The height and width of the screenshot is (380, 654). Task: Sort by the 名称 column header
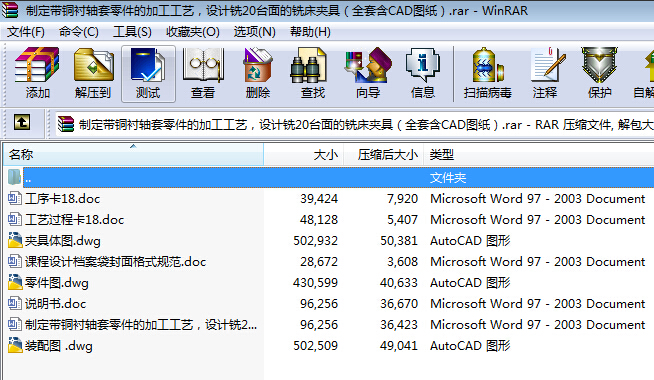click(133, 155)
